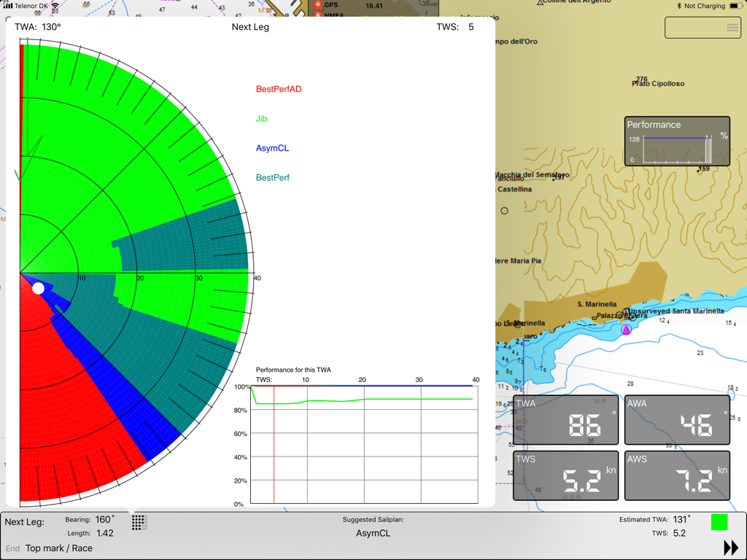Switch to the Next Leg view

tap(249, 26)
